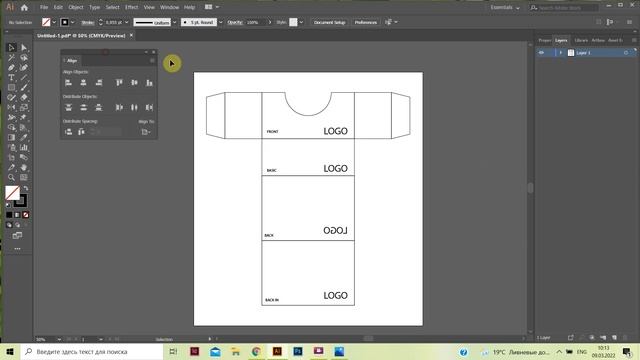Click Horizontal Align Center in Align panel

click(83, 82)
